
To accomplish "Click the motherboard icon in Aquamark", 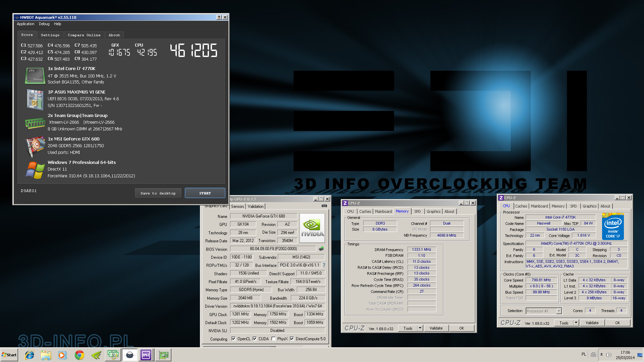I will [x=35, y=99].
